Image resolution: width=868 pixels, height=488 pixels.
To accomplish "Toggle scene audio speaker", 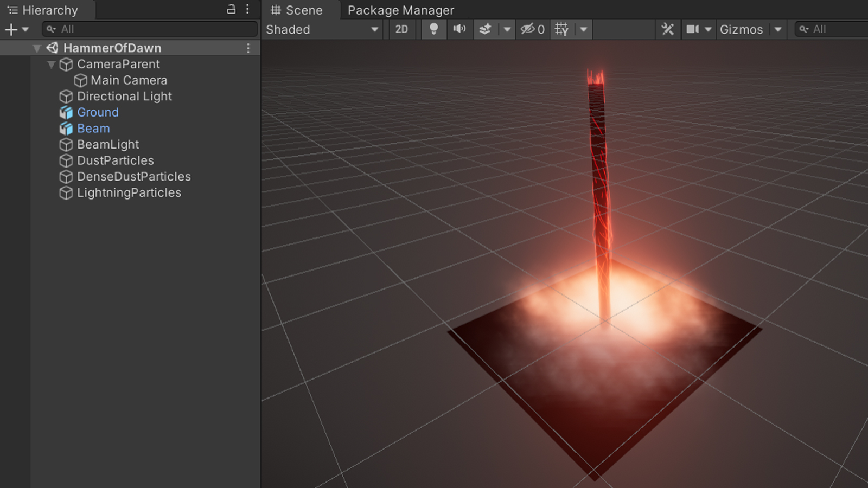I will 459,29.
